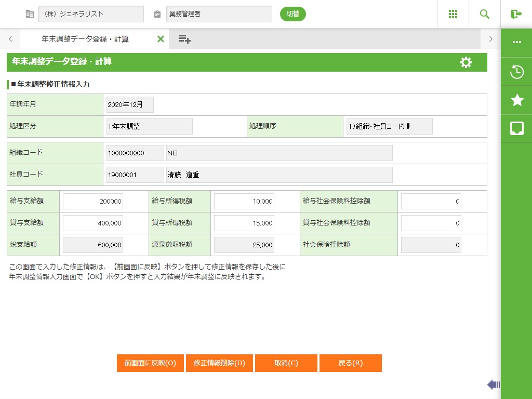Open the inbox tray icon in sidebar
The image size is (532, 399).
point(517,129)
